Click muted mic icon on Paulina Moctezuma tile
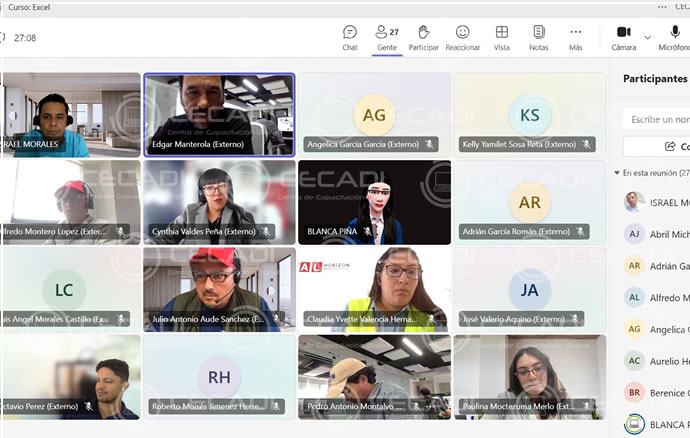 [x=587, y=406]
